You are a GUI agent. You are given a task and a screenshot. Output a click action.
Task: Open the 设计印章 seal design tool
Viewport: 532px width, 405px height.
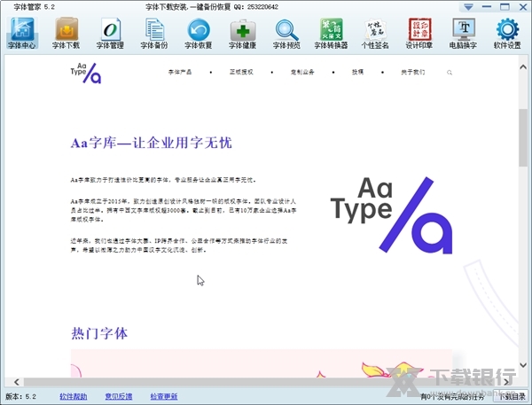coord(419,34)
